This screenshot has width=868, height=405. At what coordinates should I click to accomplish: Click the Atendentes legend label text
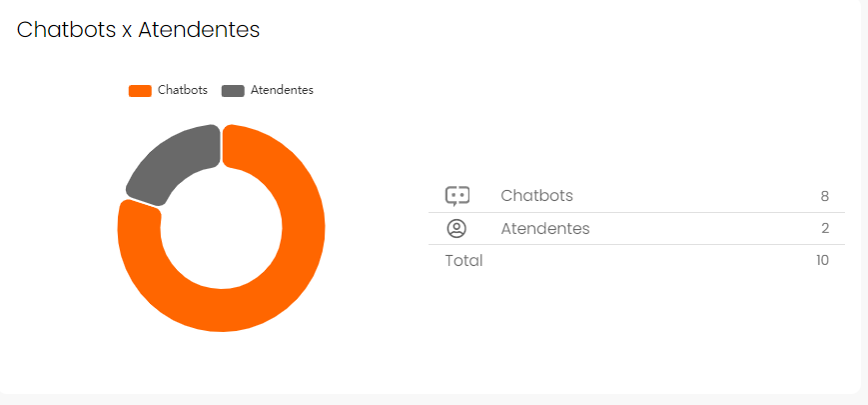(x=282, y=90)
